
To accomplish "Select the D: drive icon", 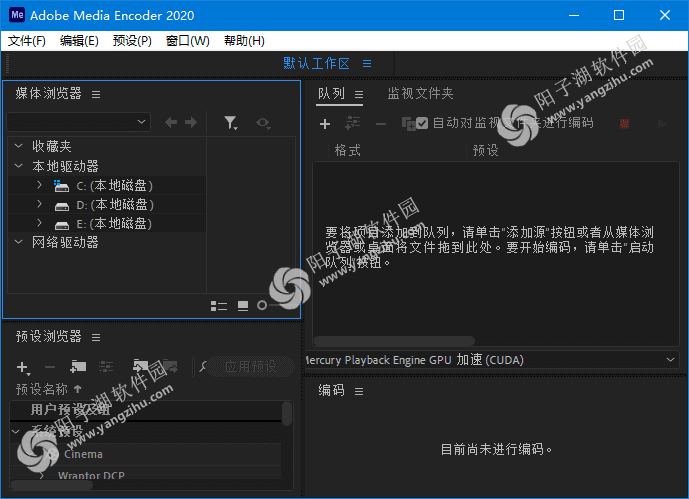I will click(62, 206).
